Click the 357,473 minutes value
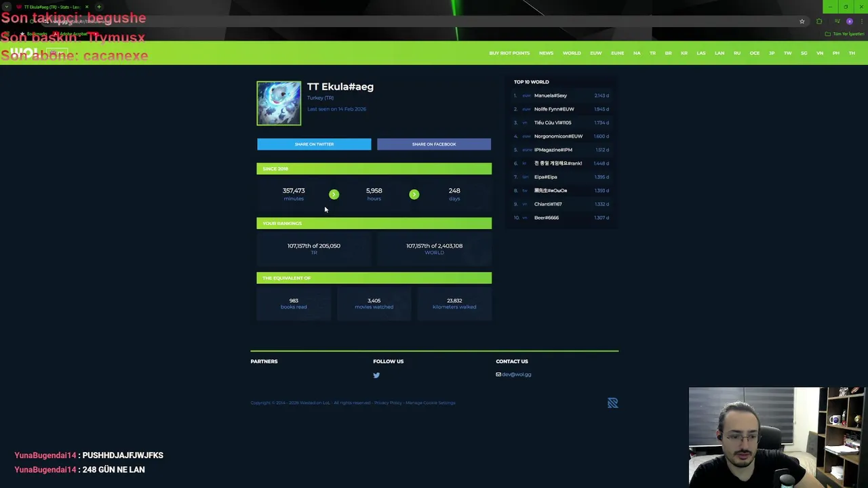The image size is (868, 488). pos(294,191)
